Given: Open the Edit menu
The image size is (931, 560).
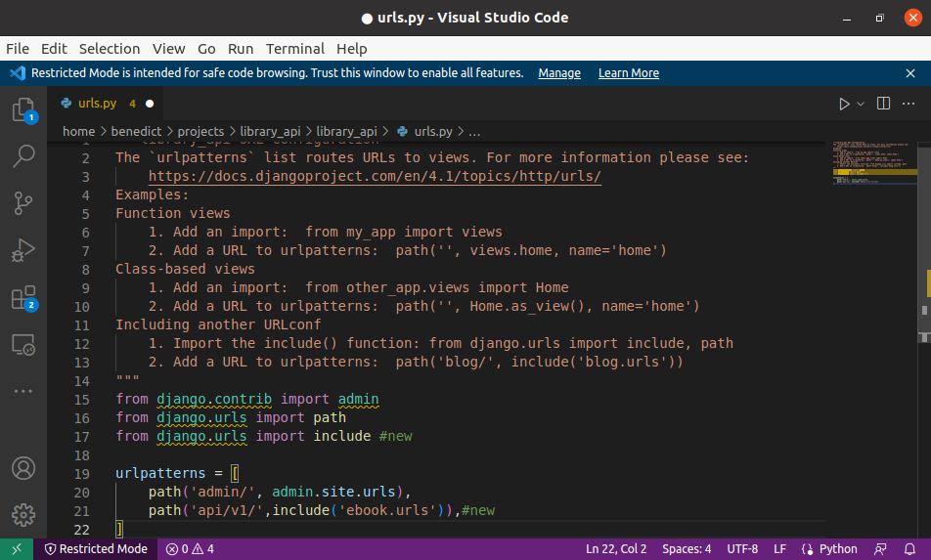Looking at the screenshot, I should coord(54,49).
